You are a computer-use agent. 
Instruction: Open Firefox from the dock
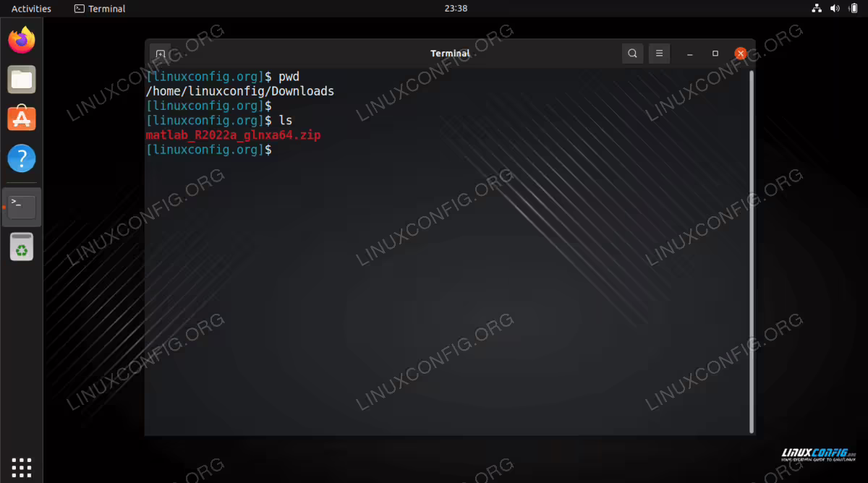(x=22, y=39)
